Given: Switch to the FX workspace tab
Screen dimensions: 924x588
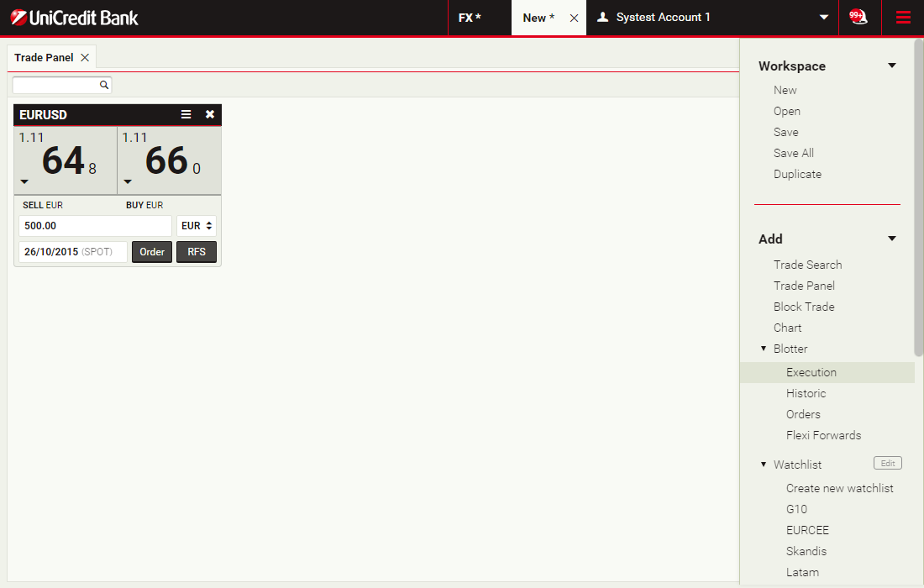Looking at the screenshot, I should coord(470,18).
